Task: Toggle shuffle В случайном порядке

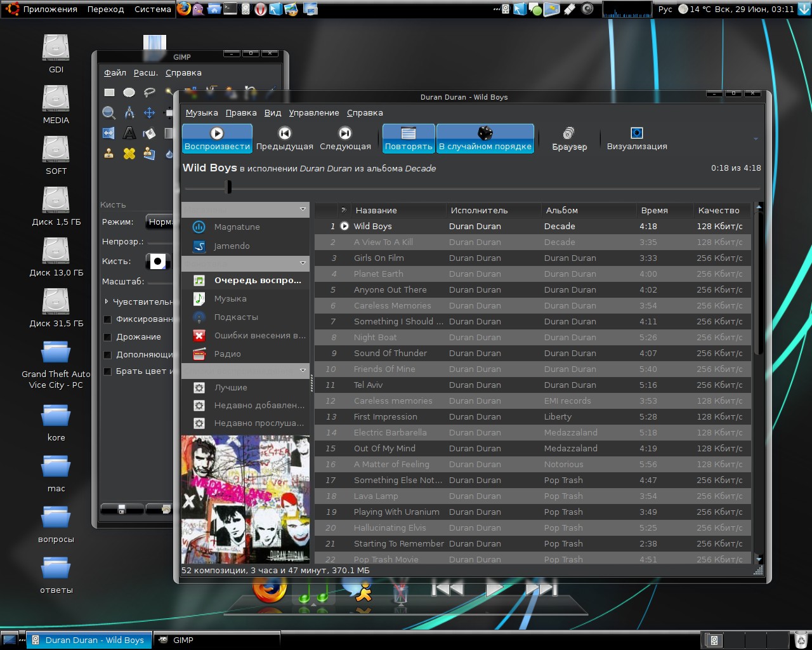Action: click(x=485, y=138)
